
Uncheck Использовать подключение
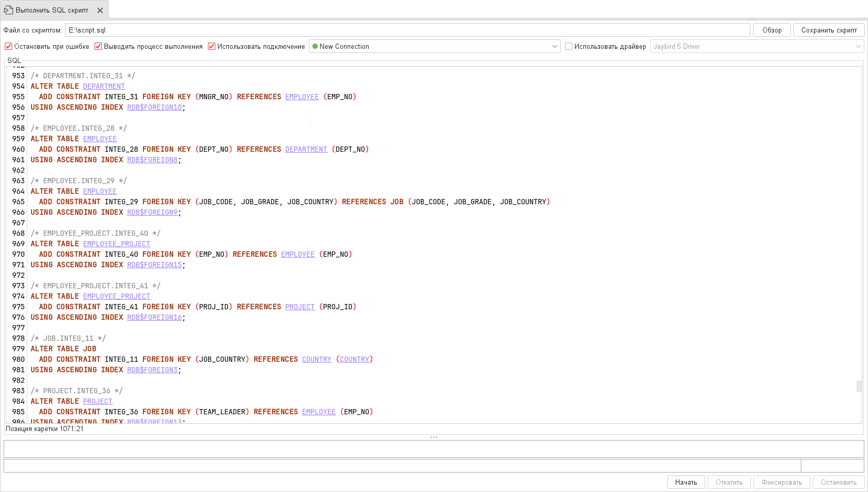point(211,46)
